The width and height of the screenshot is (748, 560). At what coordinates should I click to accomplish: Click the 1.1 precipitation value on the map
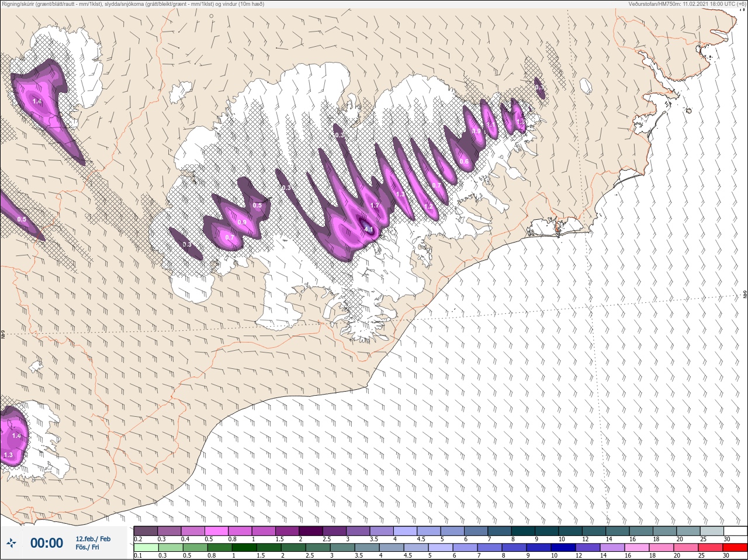click(491, 124)
